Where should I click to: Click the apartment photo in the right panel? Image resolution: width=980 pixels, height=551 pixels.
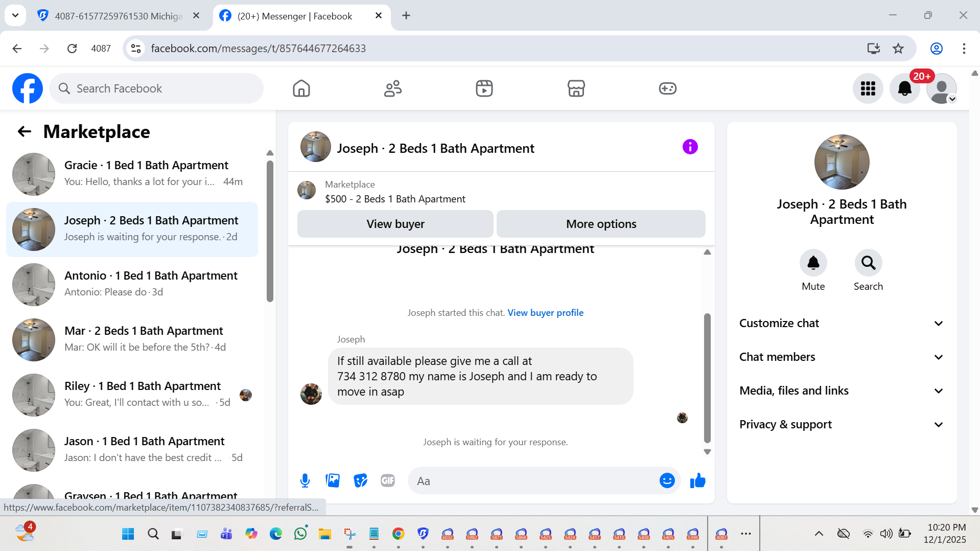point(842,162)
